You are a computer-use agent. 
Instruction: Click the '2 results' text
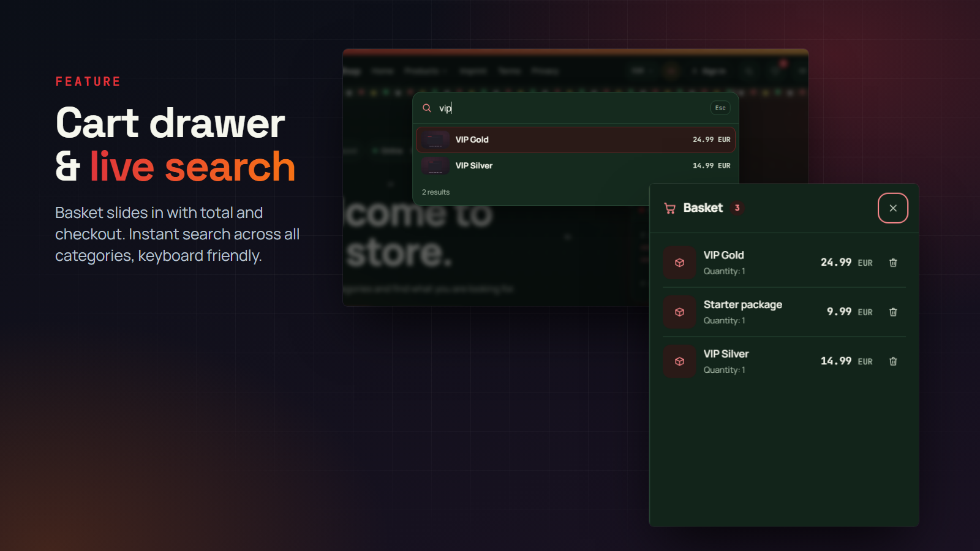click(x=435, y=192)
